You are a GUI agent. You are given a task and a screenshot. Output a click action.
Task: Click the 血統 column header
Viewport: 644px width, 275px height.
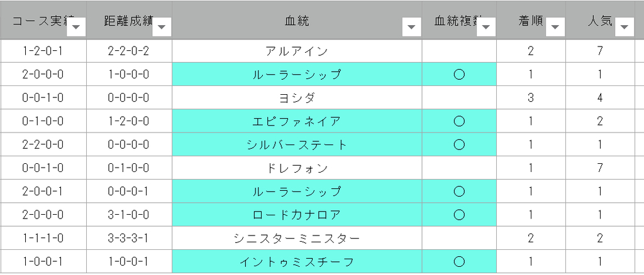pyautogui.click(x=297, y=21)
